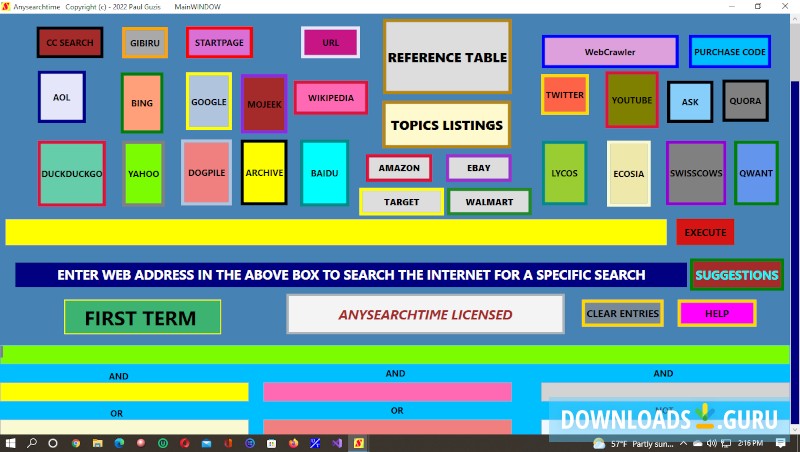Focus the green first term field
The height and width of the screenshot is (452, 800).
395,355
